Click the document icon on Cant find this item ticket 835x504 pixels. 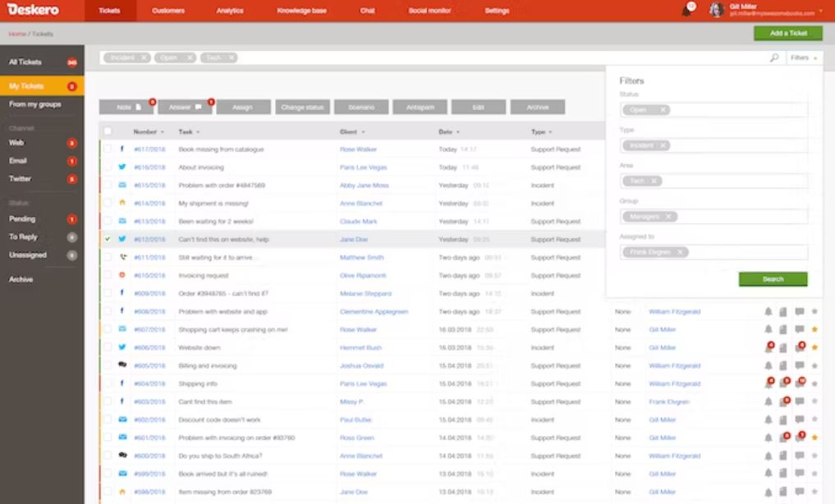(783, 401)
